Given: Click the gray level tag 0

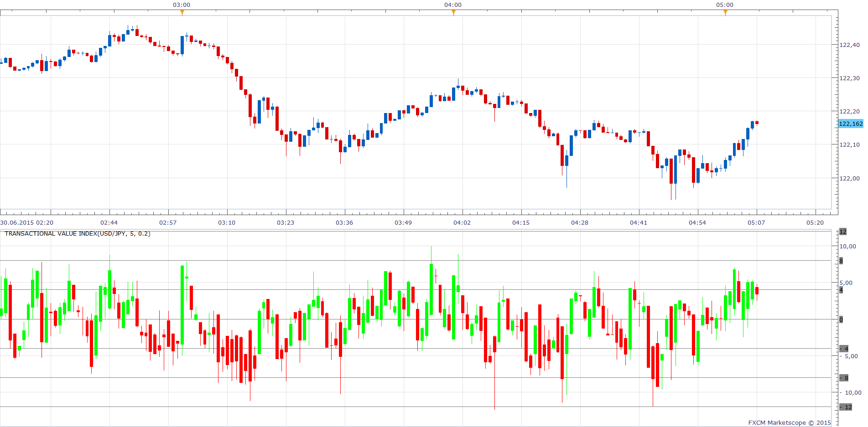Looking at the screenshot, I should [x=842, y=319].
